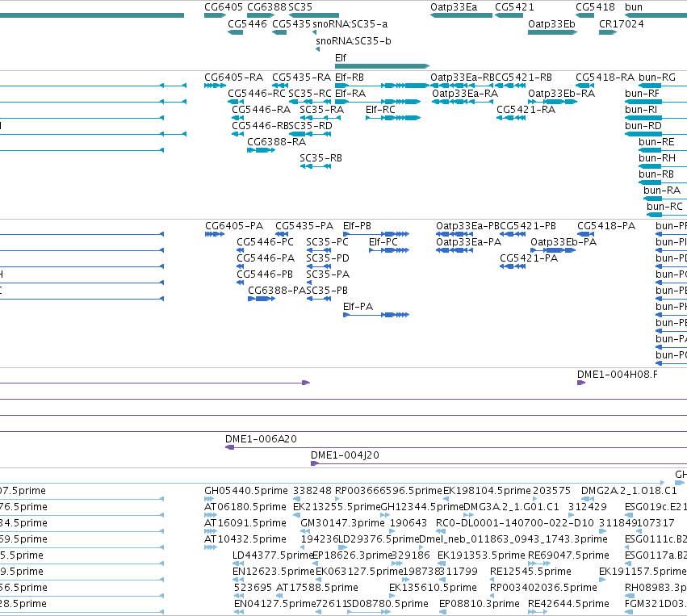Screen dimensions: 687x616
Task: Click the AT16091.5prime EST label
Action: pyautogui.click(x=245, y=523)
